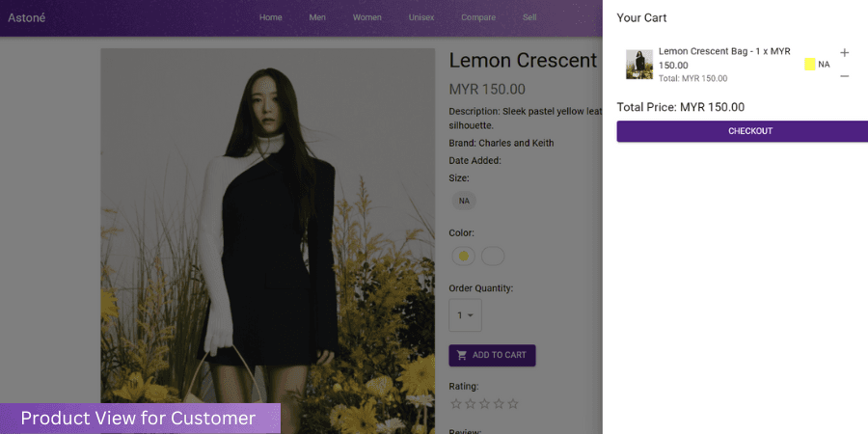Select the yellow color option
Viewport: 868px width, 434px height.
tap(464, 256)
